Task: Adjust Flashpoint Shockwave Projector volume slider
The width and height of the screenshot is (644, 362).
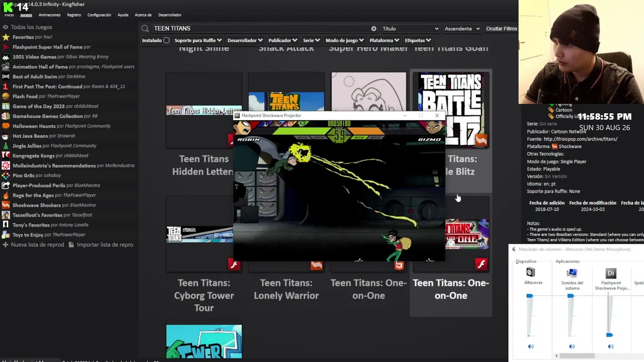Action: [x=609, y=335]
